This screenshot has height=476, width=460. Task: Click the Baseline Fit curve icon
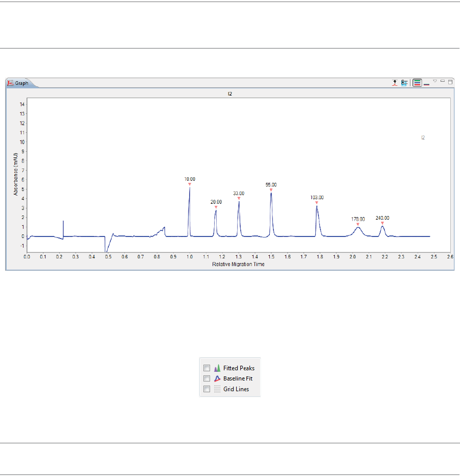point(217,378)
